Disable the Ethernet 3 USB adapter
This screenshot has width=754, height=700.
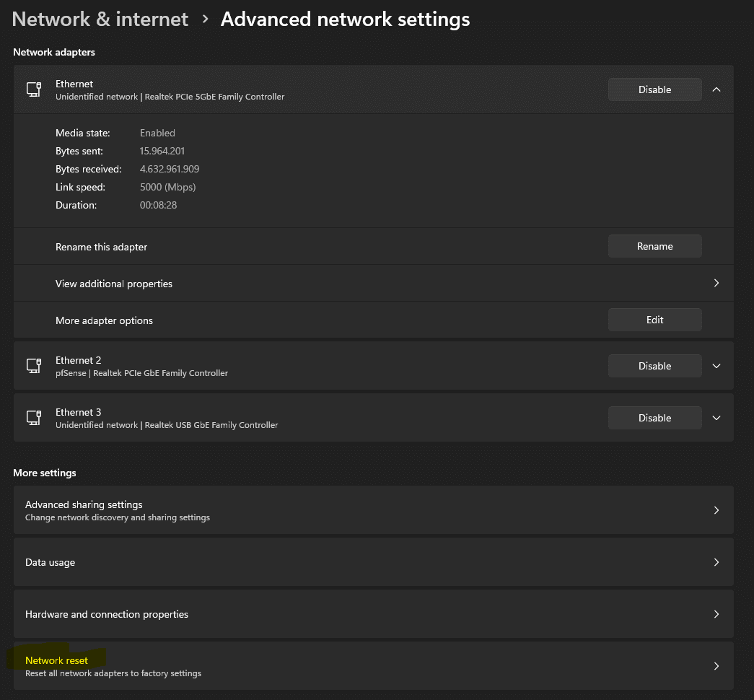click(x=654, y=418)
